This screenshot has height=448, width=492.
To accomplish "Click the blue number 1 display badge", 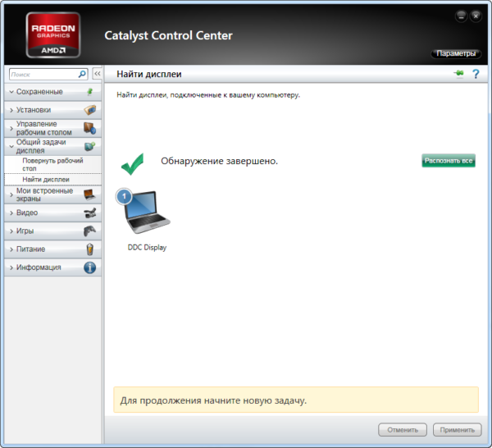I will point(124,197).
